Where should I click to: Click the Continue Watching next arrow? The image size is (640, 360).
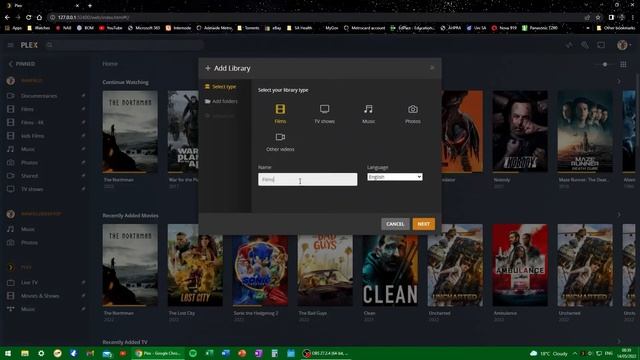(x=619, y=82)
